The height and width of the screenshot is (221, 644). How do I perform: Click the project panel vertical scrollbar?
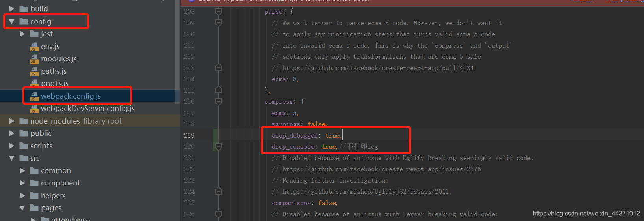177,51
